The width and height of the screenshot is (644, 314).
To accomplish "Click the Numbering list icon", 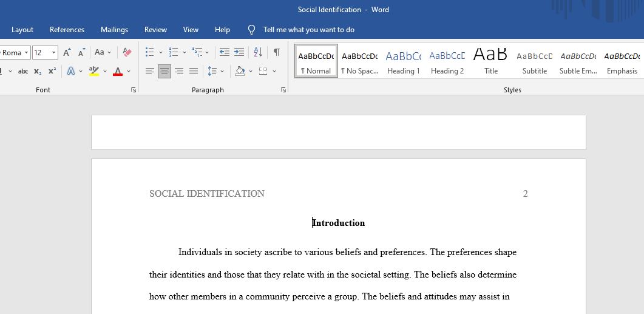I will 174,52.
